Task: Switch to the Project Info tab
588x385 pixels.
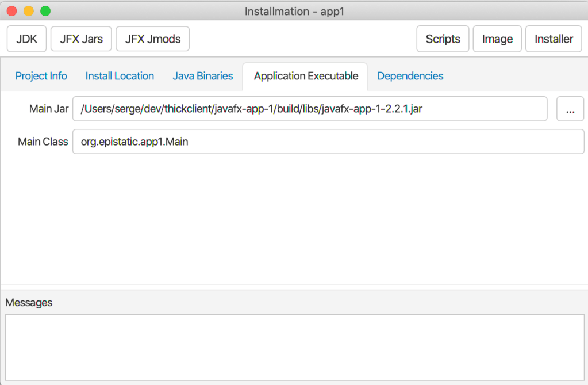Action: coord(41,76)
